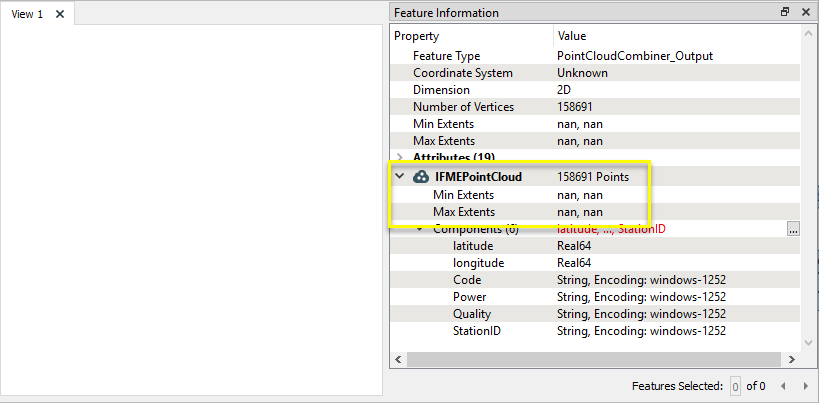The height and width of the screenshot is (403, 819).
Task: Close the View 1 tab
Action: [60, 14]
